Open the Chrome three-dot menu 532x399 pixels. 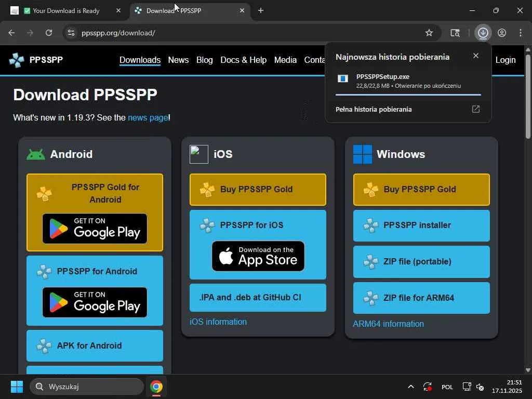(x=521, y=33)
